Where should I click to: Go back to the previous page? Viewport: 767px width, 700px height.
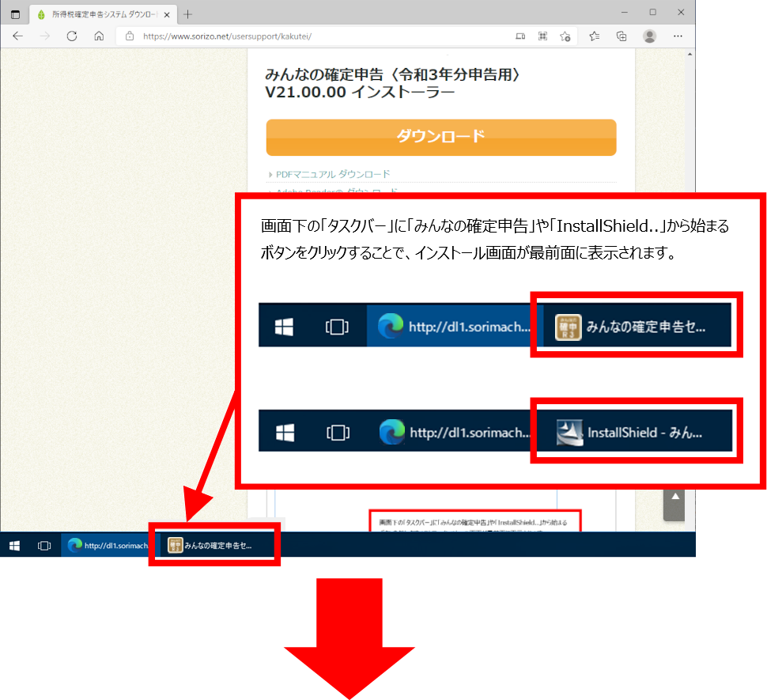click(x=18, y=36)
